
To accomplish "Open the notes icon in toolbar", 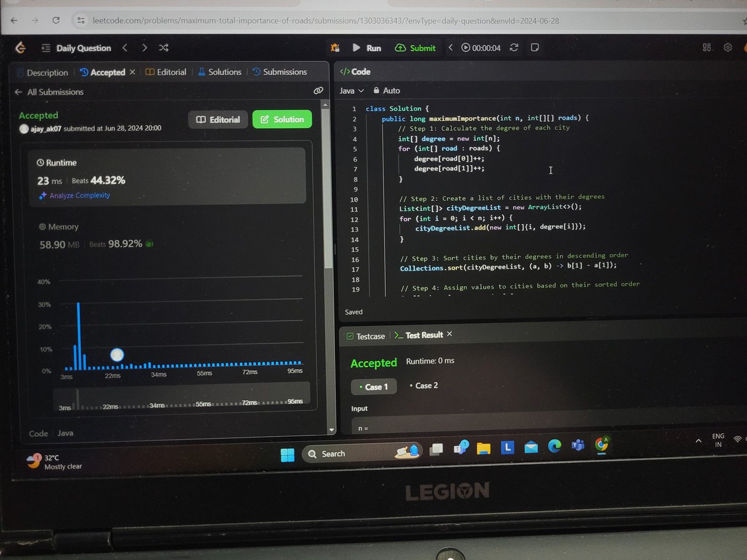I will coord(535,48).
